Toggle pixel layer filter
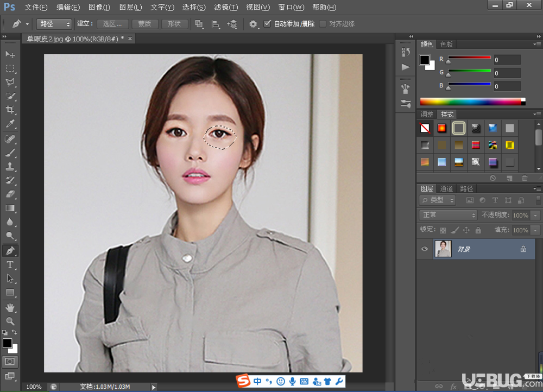543x392 pixels. 470,200
